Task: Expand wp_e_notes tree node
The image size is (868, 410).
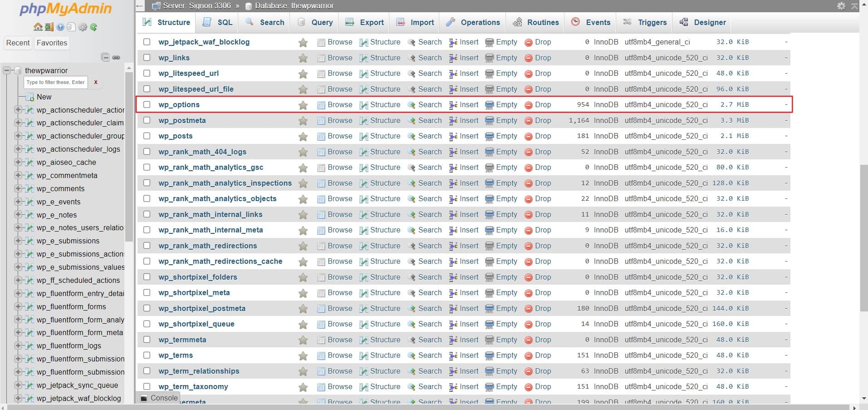Action: tap(18, 214)
